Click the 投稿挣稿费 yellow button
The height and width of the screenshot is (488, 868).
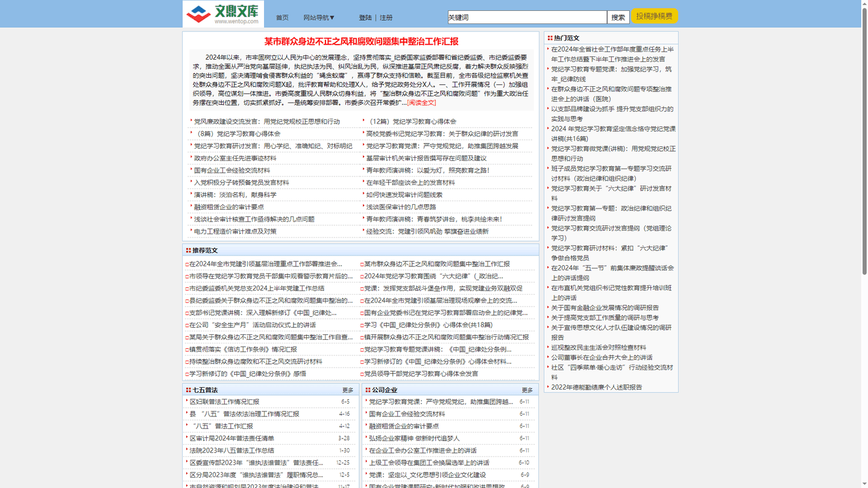[x=655, y=16]
